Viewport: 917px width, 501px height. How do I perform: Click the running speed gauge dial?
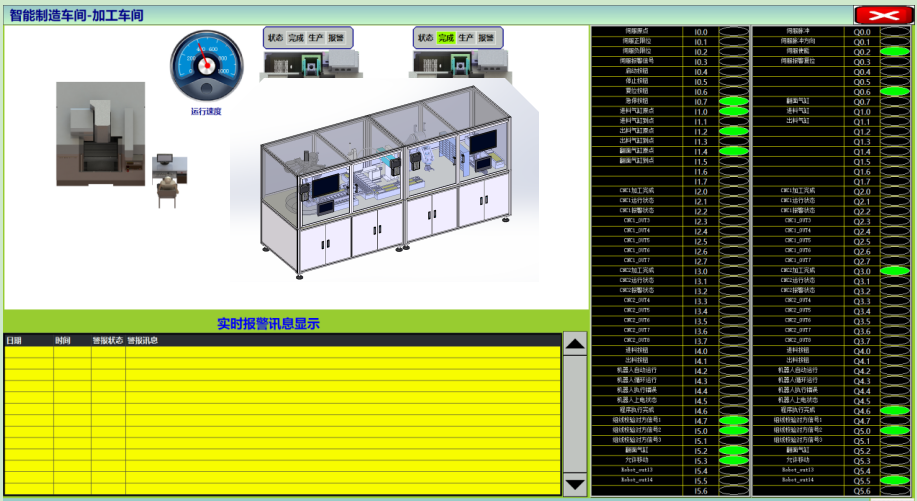pyautogui.click(x=205, y=66)
